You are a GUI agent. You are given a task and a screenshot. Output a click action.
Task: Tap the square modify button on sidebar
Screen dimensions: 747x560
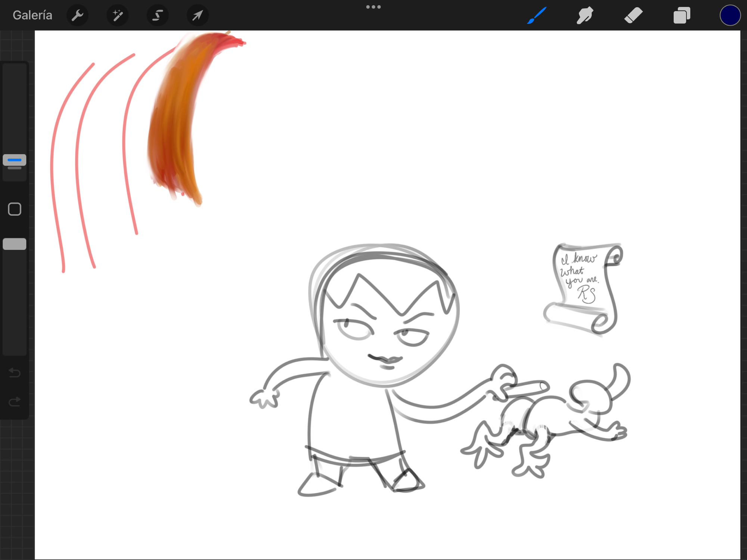15,209
